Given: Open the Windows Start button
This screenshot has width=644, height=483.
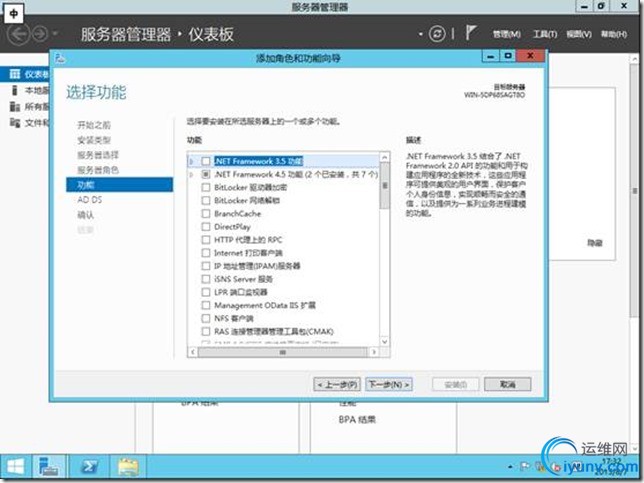Looking at the screenshot, I should pos(15,467).
